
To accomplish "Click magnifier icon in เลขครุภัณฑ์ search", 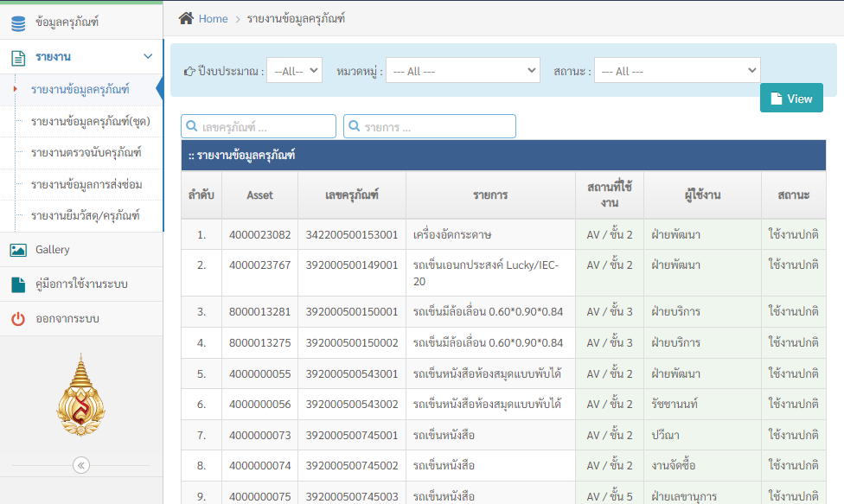I will [x=192, y=126].
